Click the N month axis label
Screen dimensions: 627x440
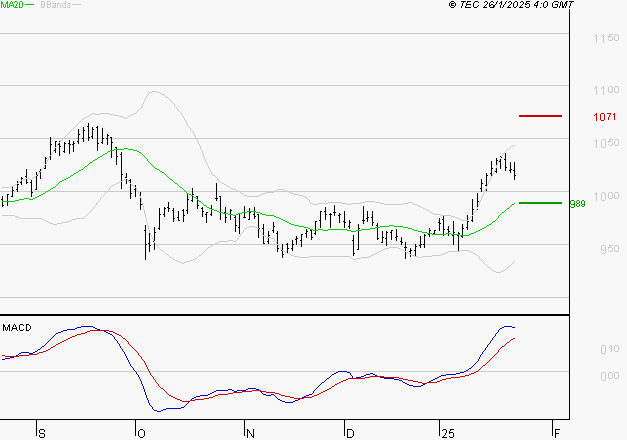[250, 434]
